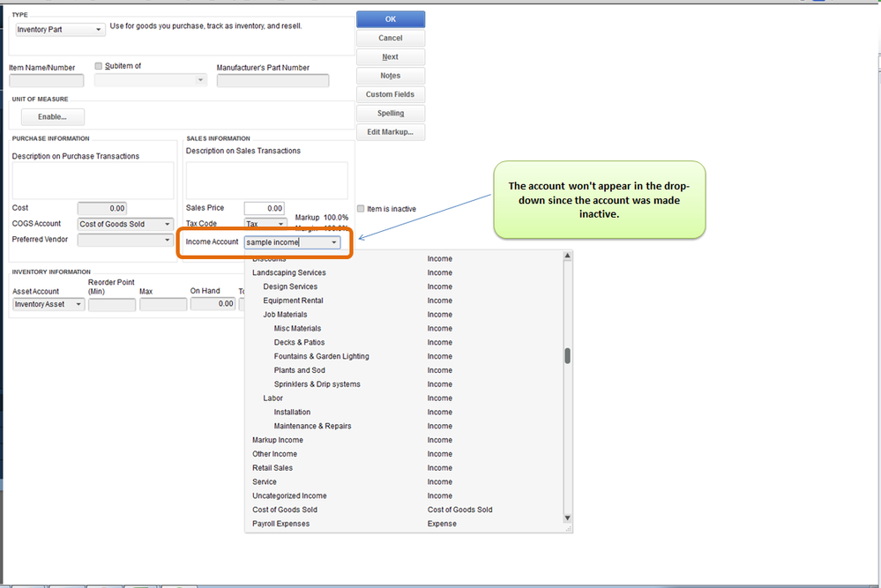Expand the Income Account dropdown arrow

[x=334, y=242]
